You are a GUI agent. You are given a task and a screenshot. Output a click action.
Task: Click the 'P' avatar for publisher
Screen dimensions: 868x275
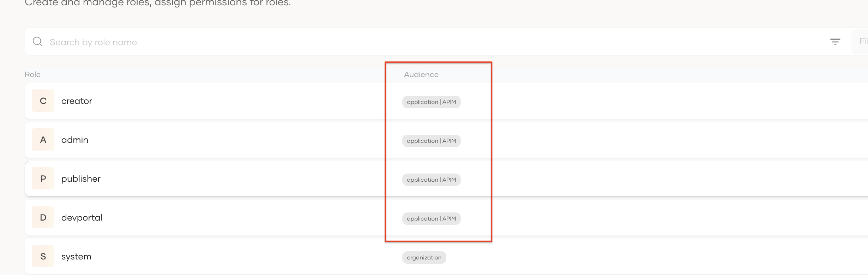click(43, 179)
